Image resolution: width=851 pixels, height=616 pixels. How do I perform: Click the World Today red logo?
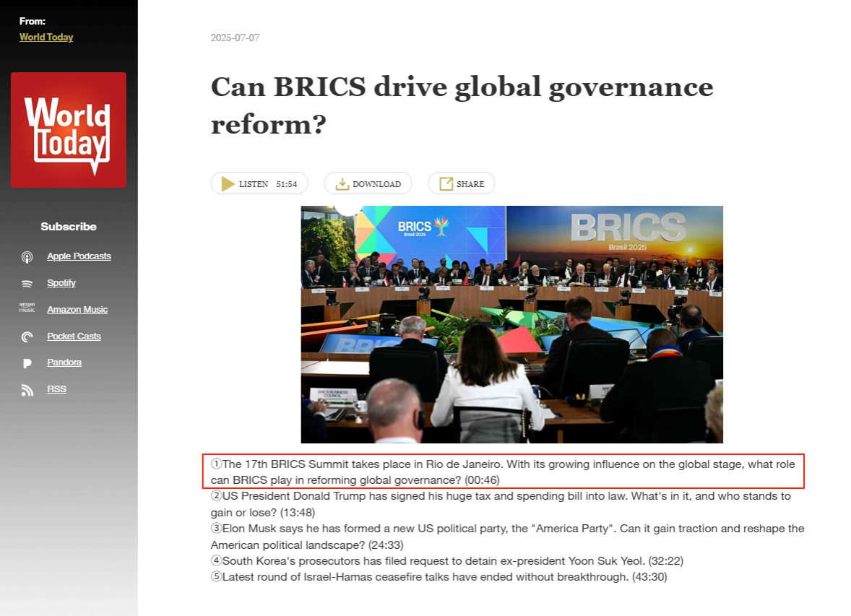pyautogui.click(x=69, y=130)
